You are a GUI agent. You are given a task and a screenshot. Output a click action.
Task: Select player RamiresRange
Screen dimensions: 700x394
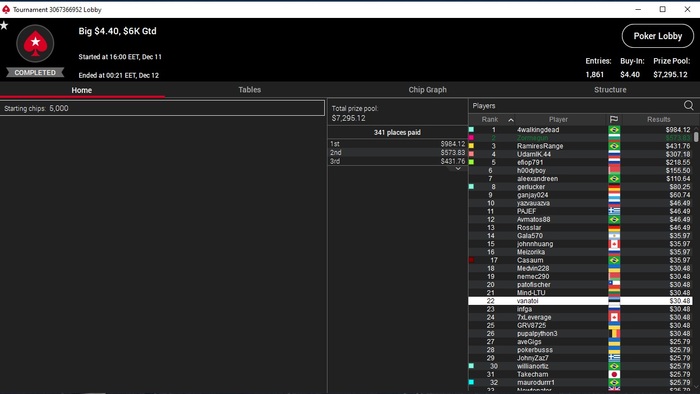(540, 146)
